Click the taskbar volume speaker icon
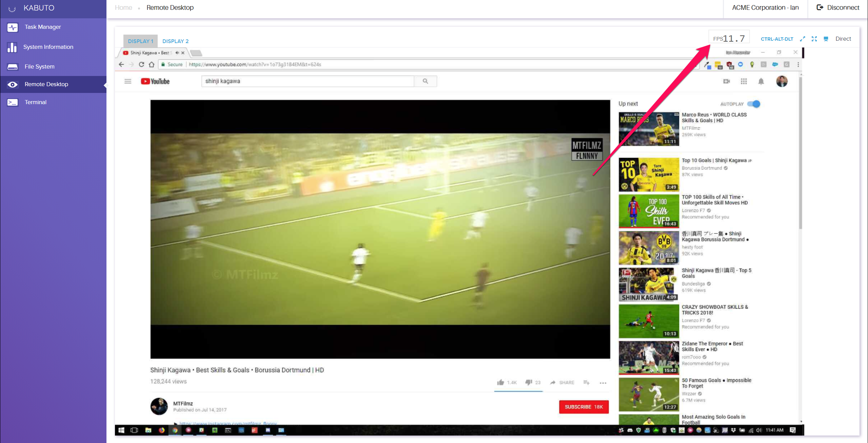Screen dimensions: 868x443 point(759,430)
